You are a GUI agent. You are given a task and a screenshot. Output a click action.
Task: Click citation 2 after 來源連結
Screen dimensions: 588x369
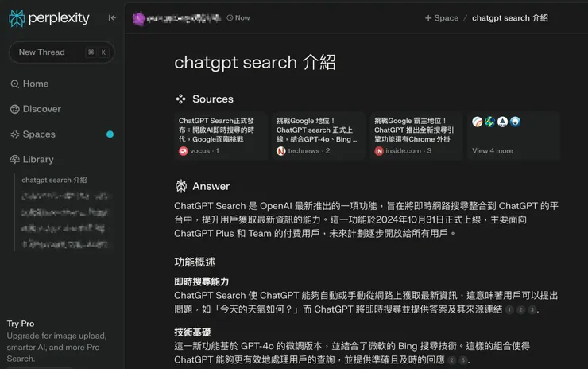tap(520, 309)
